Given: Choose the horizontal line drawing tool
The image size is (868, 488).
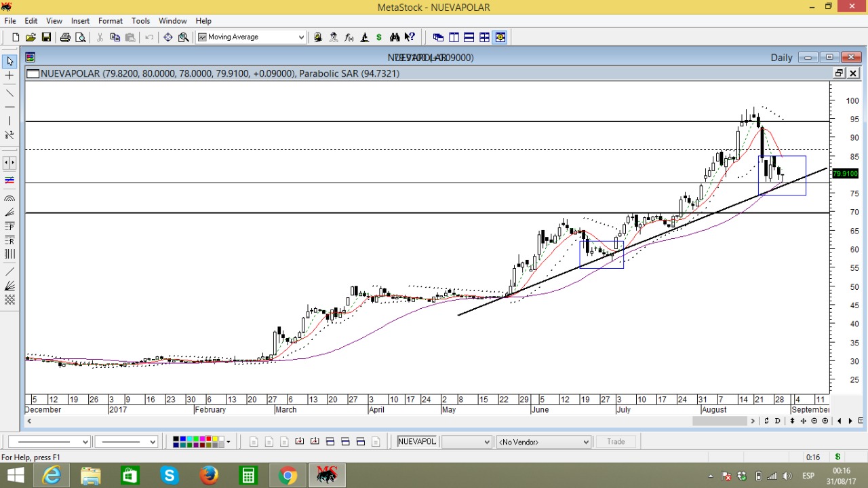Looking at the screenshot, I should pos(9,107).
